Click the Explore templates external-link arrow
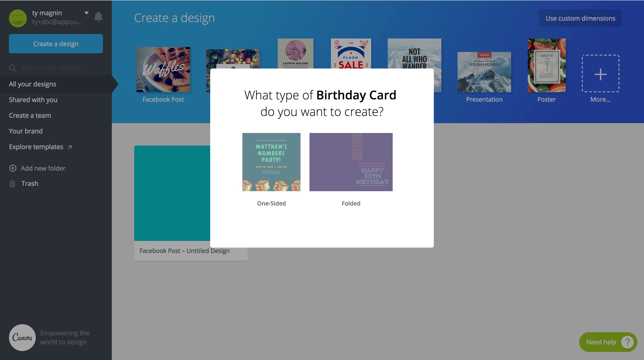This screenshot has width=644, height=360. tap(70, 147)
